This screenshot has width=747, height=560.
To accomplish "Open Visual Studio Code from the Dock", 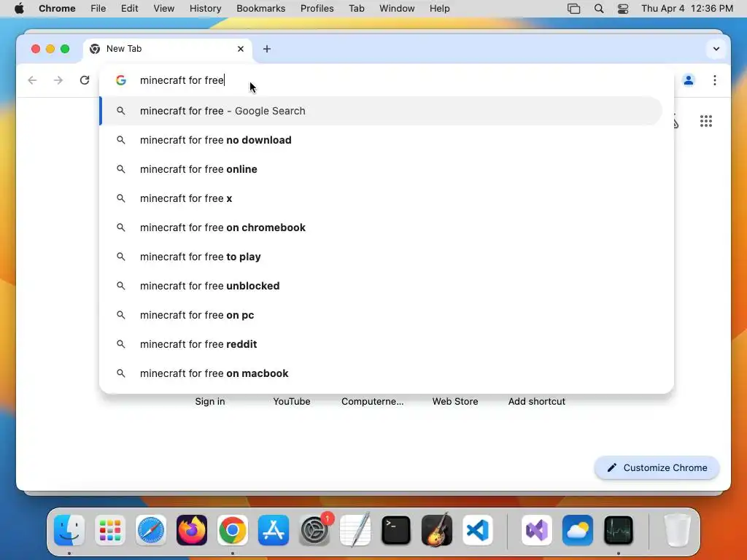I will 478,530.
